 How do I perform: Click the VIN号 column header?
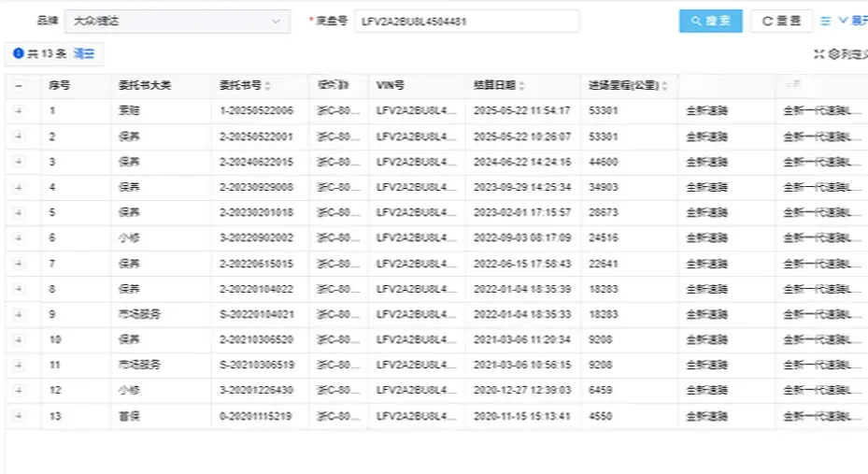(x=391, y=85)
